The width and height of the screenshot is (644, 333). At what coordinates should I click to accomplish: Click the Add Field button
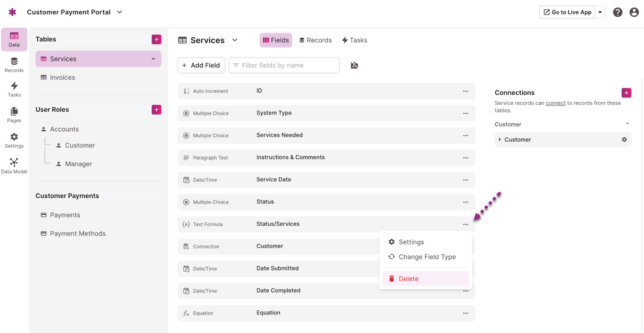click(x=201, y=65)
